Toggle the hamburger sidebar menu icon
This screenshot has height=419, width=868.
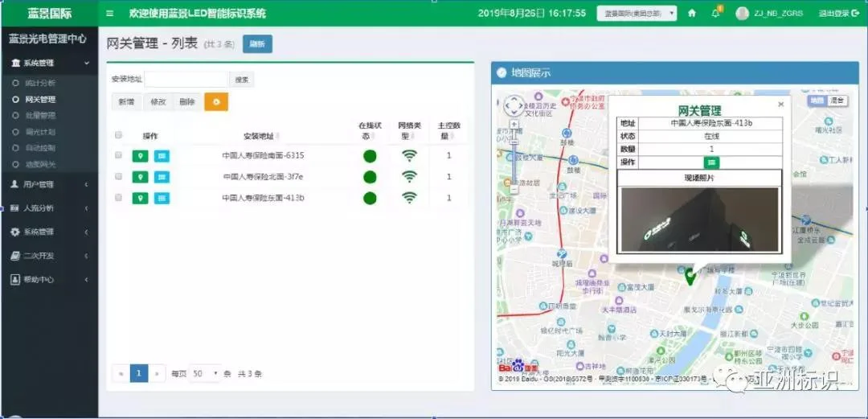pos(110,14)
